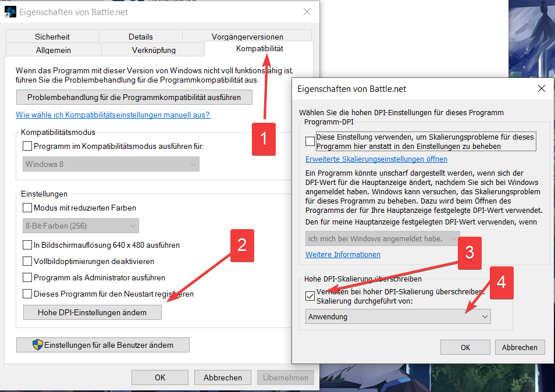Screen dimensions: 555x392
Task: Open link Wie wähle ich Kompatibilitätseinstellungen manuell aus
Action: pyautogui.click(x=113, y=115)
